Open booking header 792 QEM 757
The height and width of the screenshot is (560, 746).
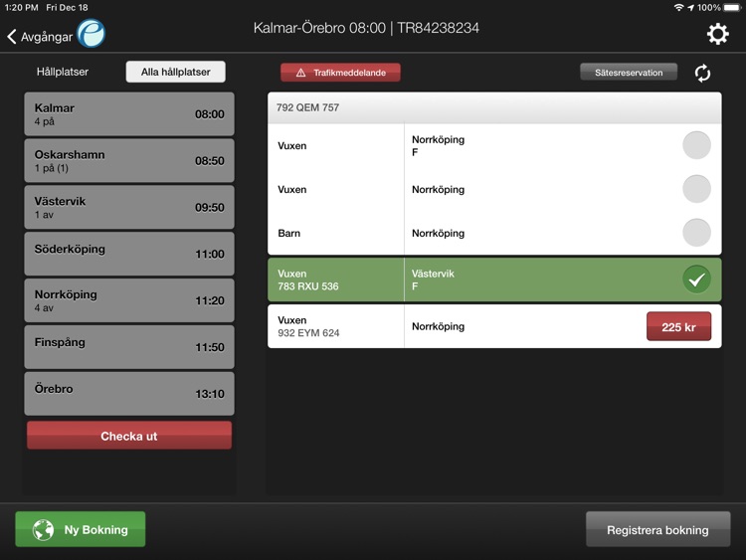(x=494, y=107)
